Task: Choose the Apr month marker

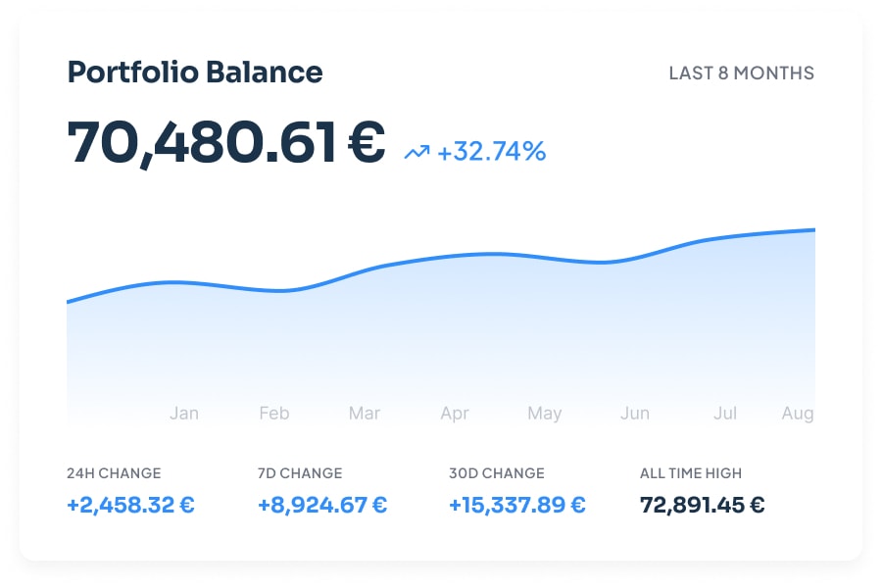Action: pyautogui.click(x=455, y=414)
